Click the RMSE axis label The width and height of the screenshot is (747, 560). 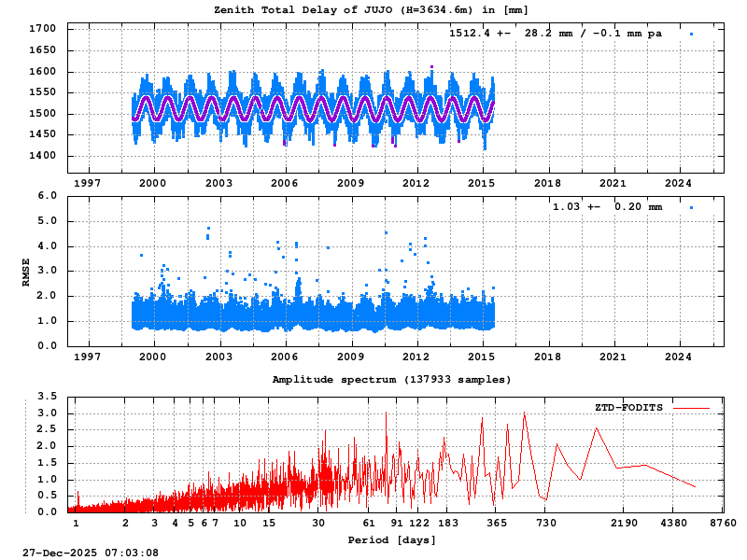pyautogui.click(x=25, y=269)
